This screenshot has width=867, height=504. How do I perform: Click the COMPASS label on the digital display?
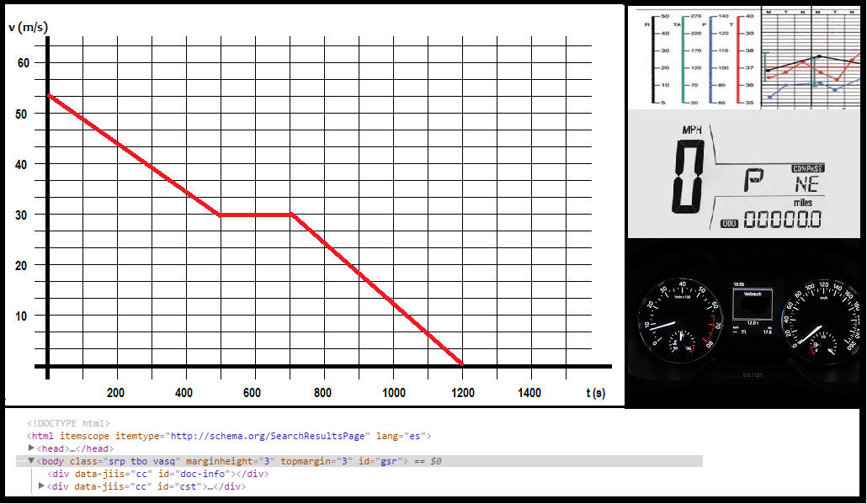pyautogui.click(x=808, y=168)
